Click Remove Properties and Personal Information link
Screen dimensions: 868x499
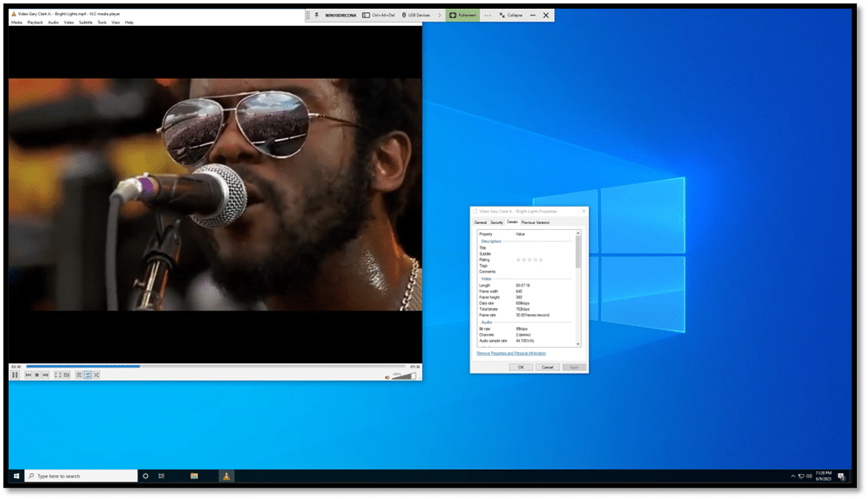[x=512, y=354]
